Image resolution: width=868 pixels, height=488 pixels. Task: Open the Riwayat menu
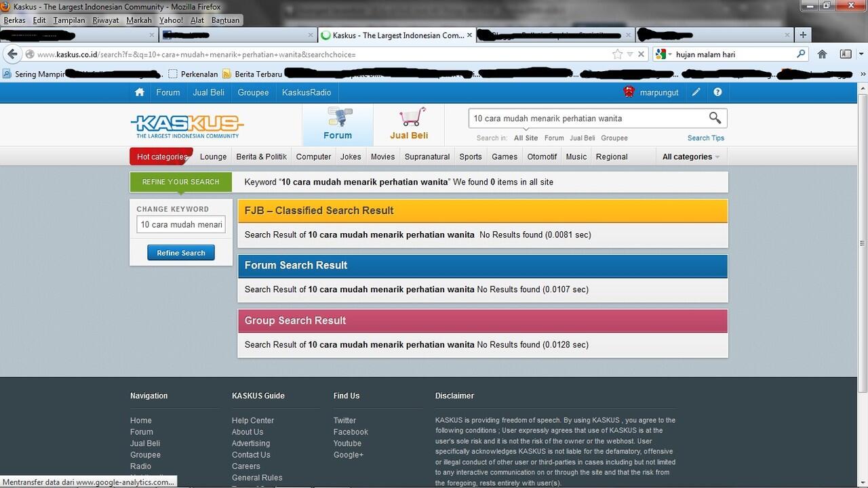106,20
